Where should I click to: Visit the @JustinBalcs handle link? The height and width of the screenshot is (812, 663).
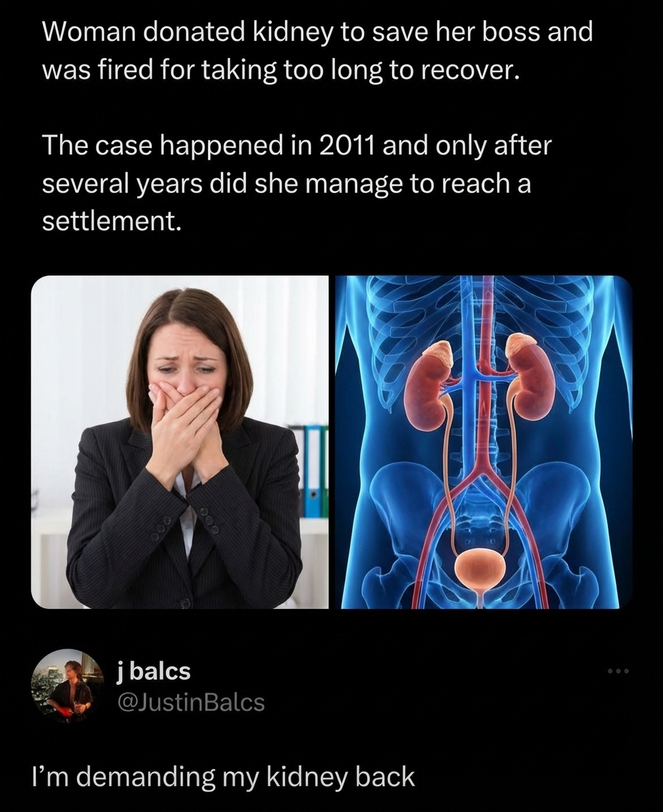[191, 703]
